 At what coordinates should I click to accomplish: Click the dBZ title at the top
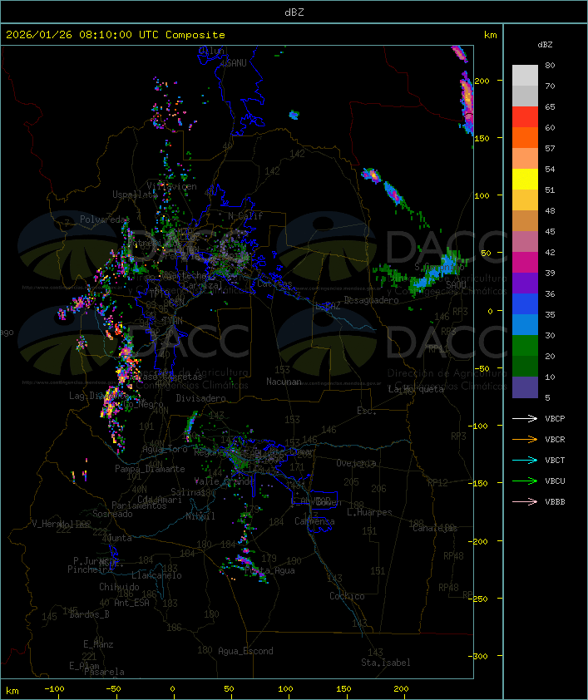(x=294, y=12)
